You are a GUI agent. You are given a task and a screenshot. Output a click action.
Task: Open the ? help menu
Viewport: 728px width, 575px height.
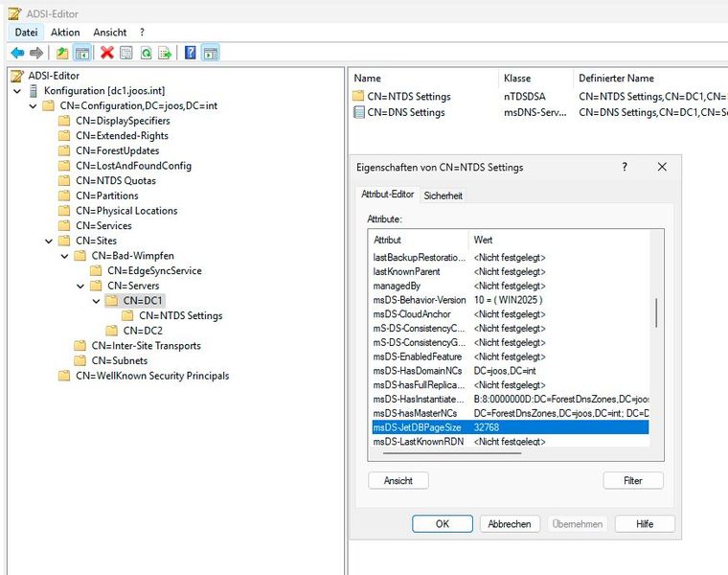(142, 32)
